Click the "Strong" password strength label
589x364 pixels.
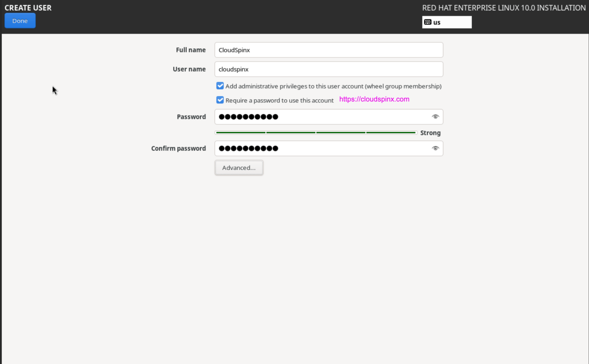click(x=430, y=133)
